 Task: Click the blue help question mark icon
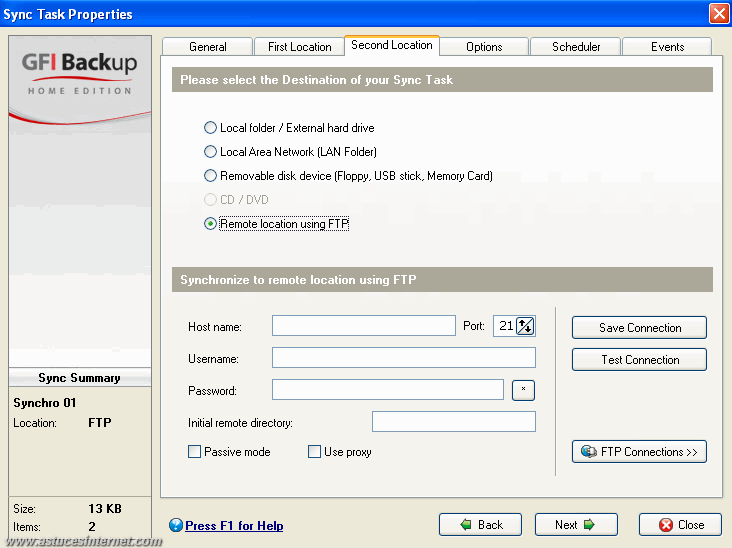point(176,525)
